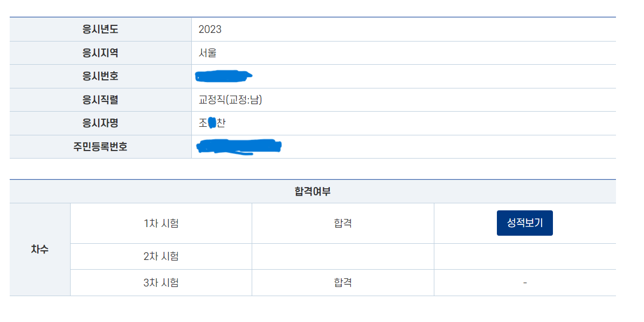Select the 1차 시험 row label
The width and height of the screenshot is (644, 322).
click(x=161, y=223)
